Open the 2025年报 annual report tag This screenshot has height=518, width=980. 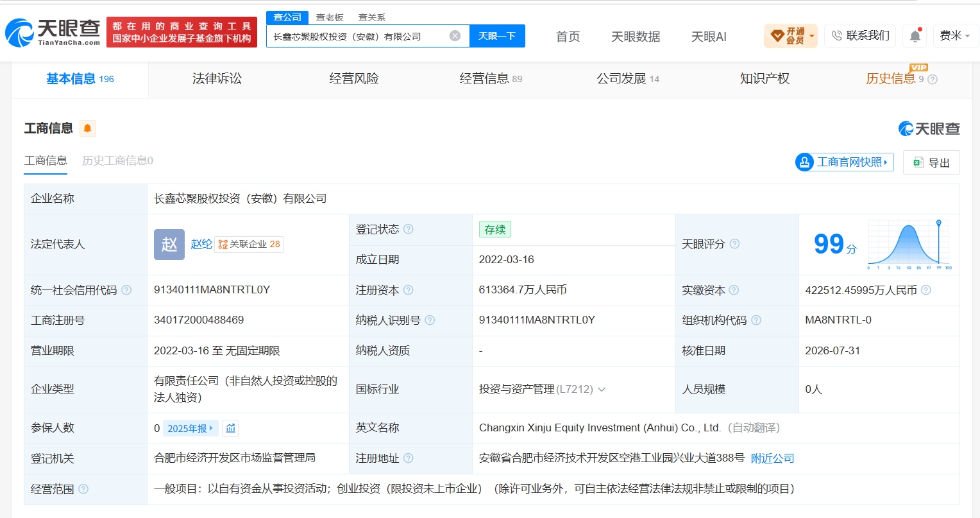click(190, 428)
